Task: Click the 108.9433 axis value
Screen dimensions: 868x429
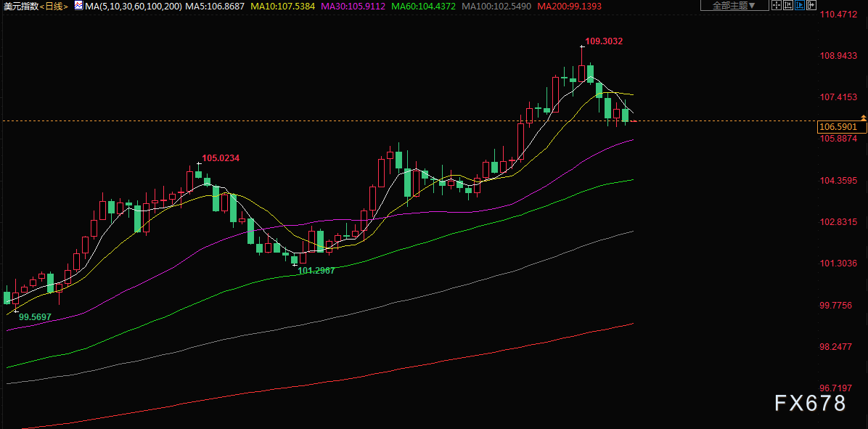Action: coord(839,56)
